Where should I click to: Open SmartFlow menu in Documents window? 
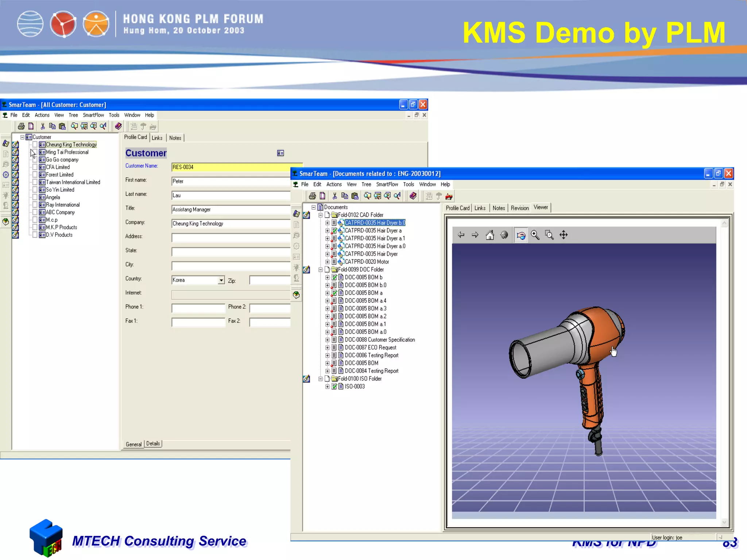click(x=387, y=184)
